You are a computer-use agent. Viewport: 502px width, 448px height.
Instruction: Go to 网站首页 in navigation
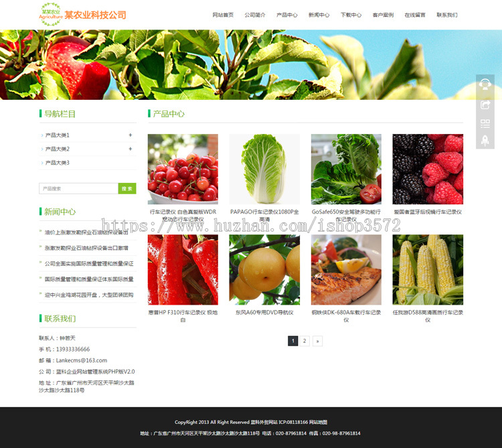point(223,15)
